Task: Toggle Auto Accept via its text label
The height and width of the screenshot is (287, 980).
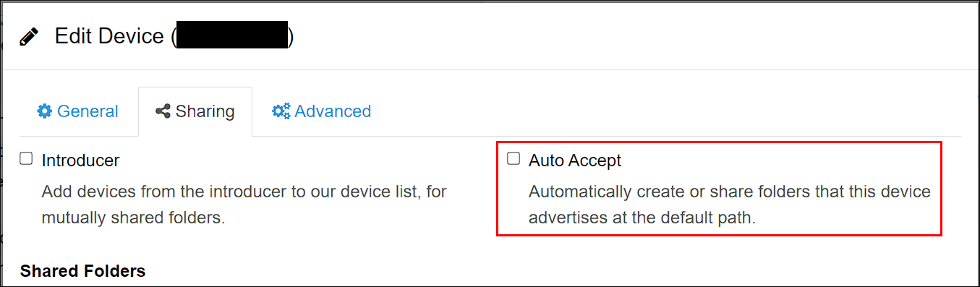Action: tap(575, 160)
